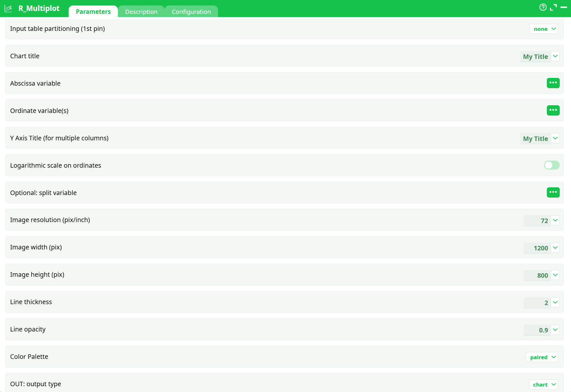Click the Chart title text field
The width and height of the screenshot is (571, 392).
(x=535, y=57)
